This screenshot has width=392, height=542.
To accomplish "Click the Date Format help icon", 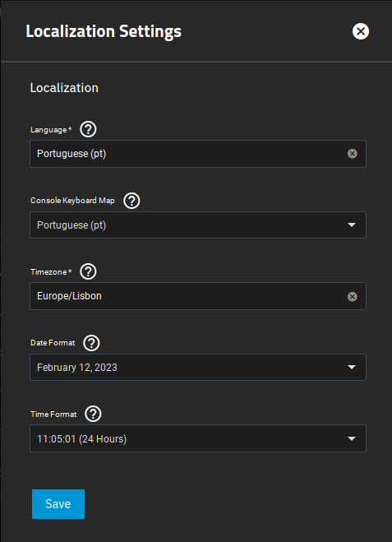I will pyautogui.click(x=91, y=343).
